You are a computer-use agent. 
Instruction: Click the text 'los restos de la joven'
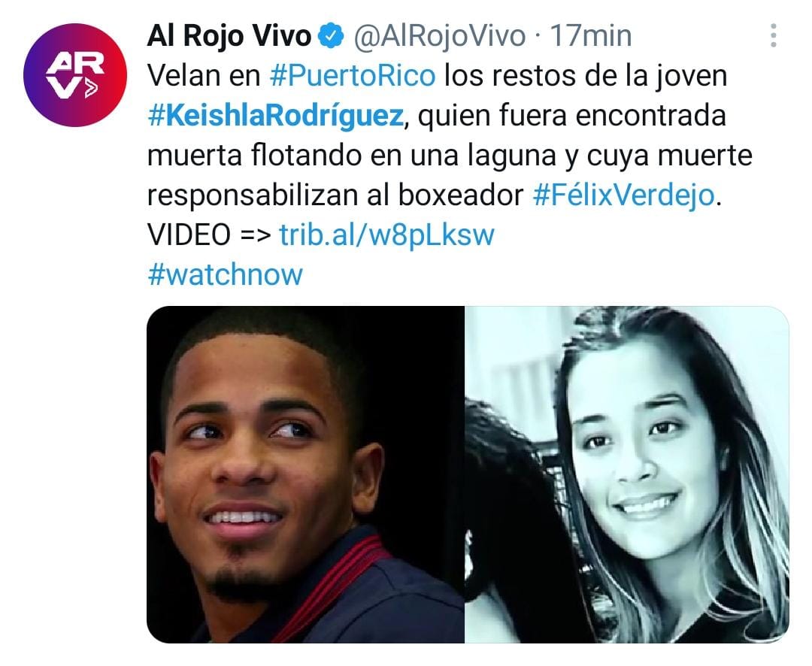point(586,76)
